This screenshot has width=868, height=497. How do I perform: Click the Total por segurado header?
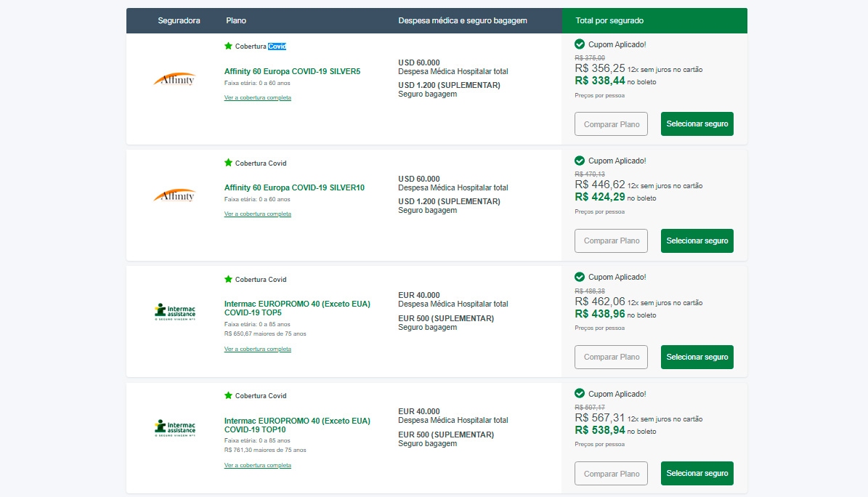tap(609, 20)
